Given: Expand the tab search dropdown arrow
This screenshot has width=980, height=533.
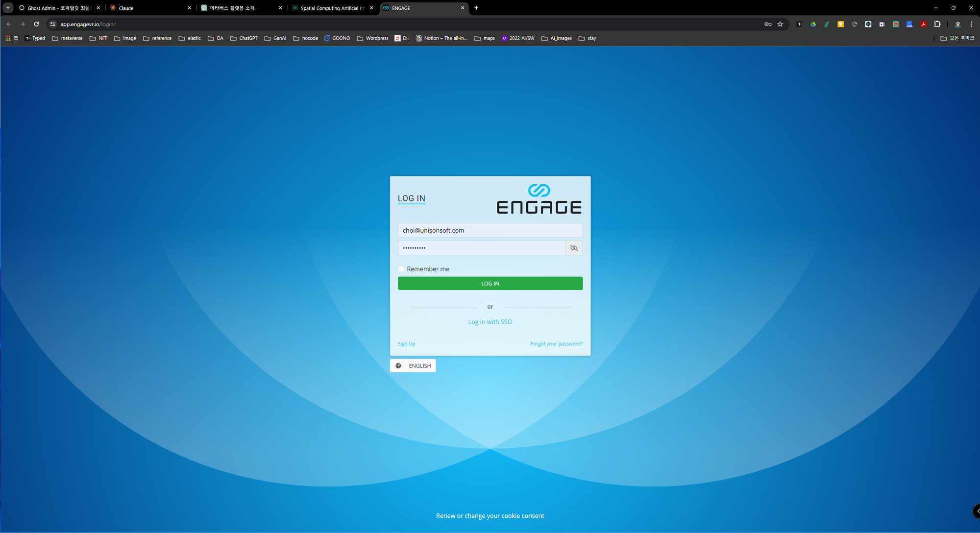Looking at the screenshot, I should point(8,8).
